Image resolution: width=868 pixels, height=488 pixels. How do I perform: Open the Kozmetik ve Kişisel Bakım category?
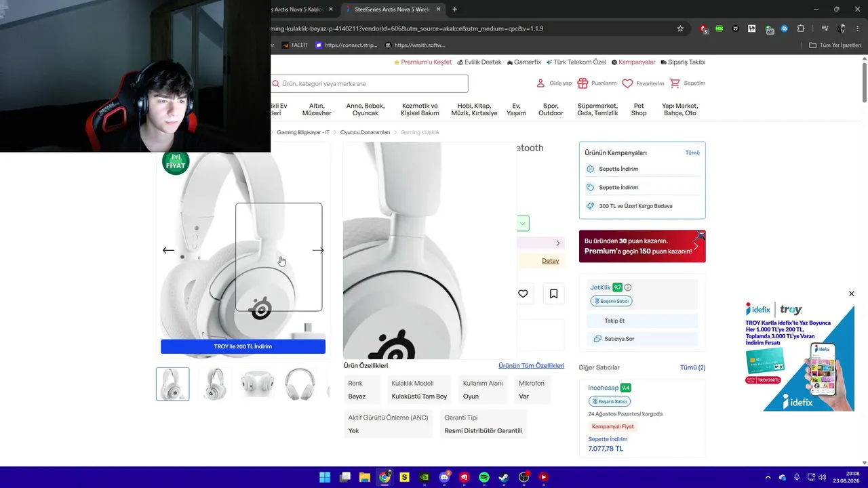pyautogui.click(x=420, y=110)
